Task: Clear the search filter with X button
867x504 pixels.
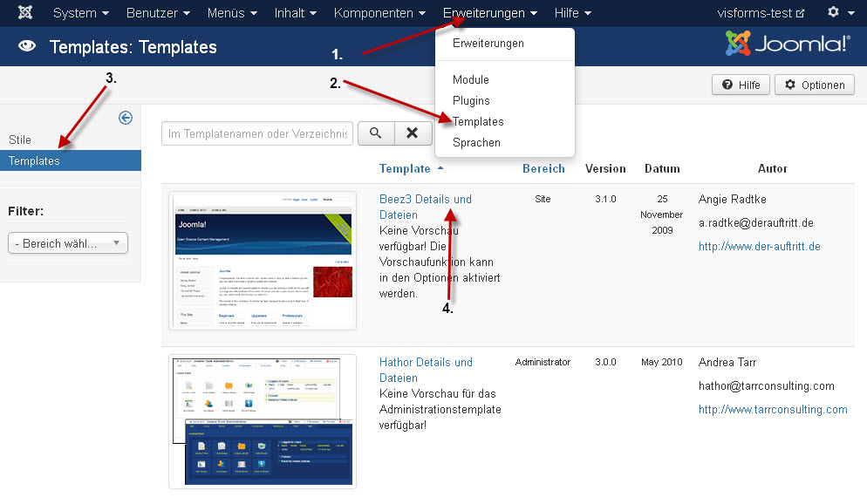Action: pos(413,133)
